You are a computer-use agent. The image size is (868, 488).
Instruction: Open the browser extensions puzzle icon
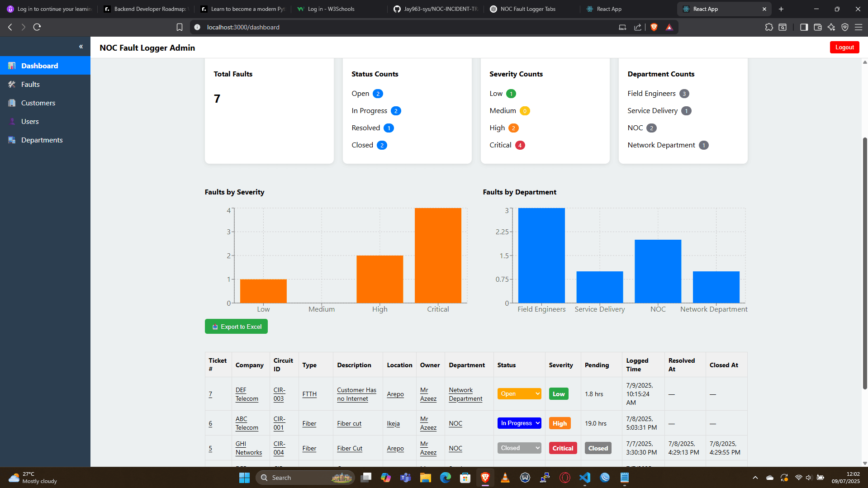point(768,27)
